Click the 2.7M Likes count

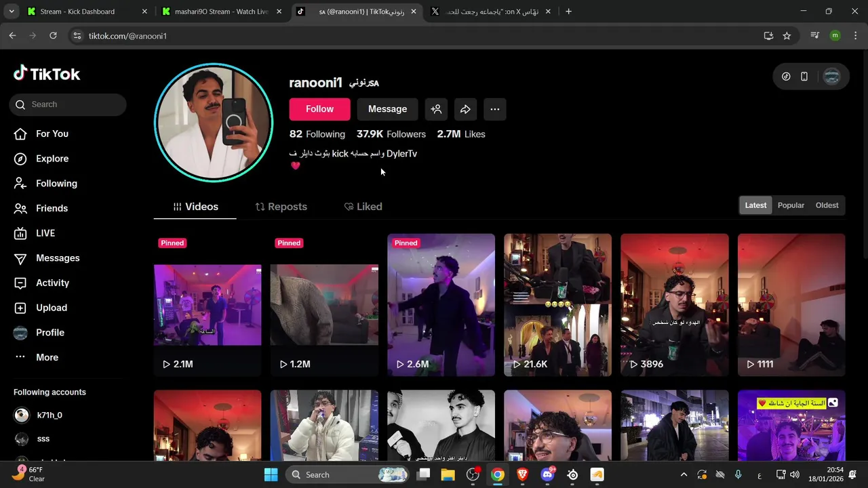pos(461,134)
